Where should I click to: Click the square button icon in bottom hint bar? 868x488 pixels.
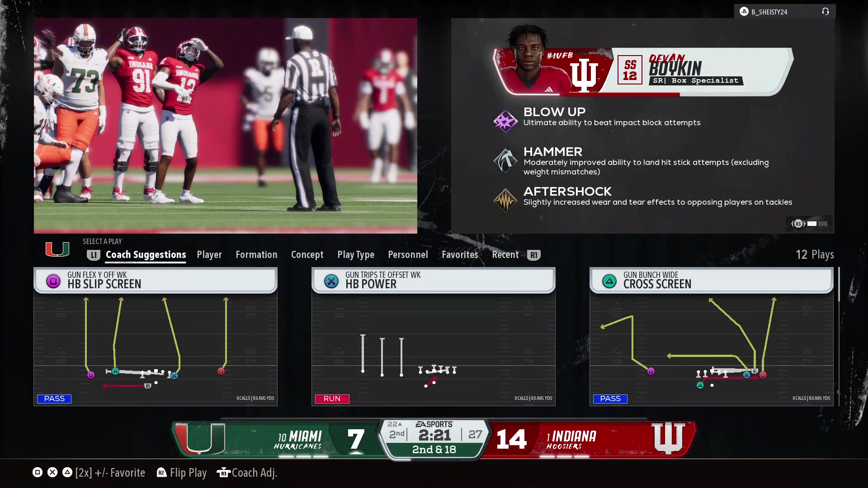pyautogui.click(x=38, y=472)
